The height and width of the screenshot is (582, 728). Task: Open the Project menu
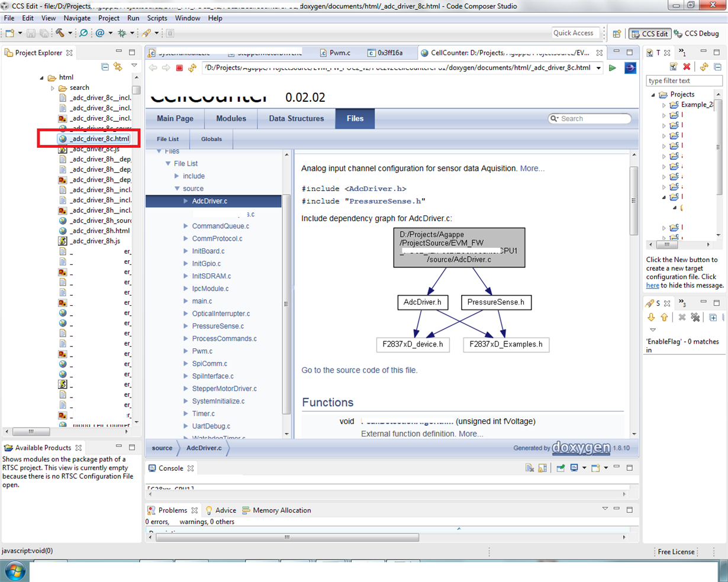point(108,18)
